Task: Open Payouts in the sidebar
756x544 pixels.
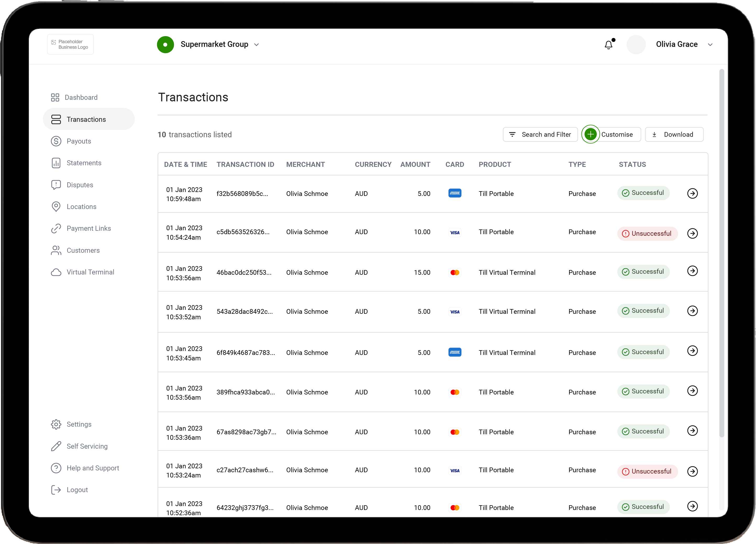Action: pyautogui.click(x=71, y=141)
